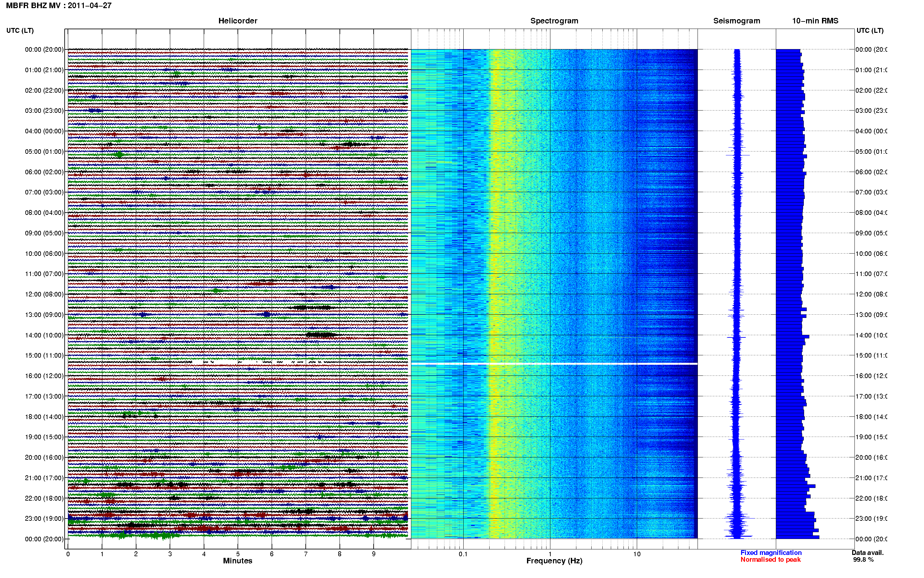Click the Minutes axis title

237,561
